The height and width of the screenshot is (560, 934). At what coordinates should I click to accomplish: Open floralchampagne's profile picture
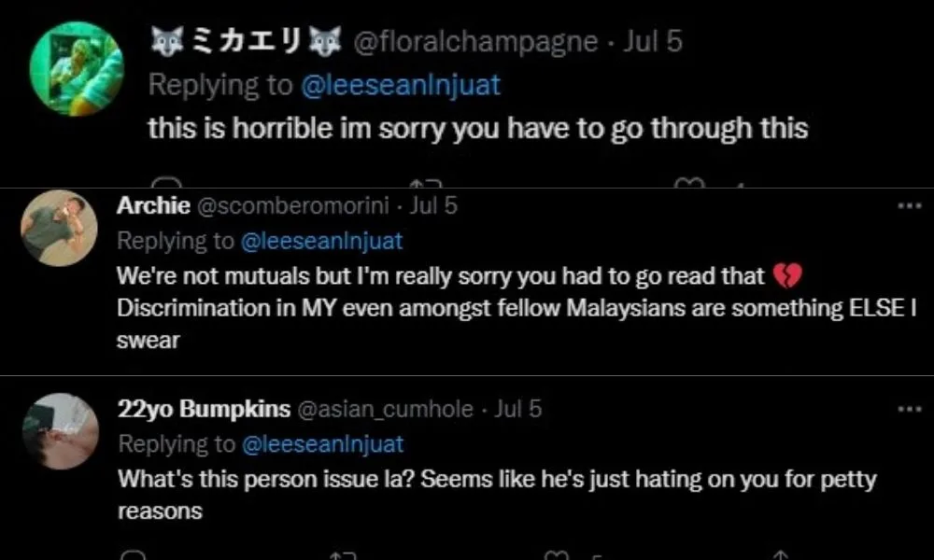click(x=76, y=68)
